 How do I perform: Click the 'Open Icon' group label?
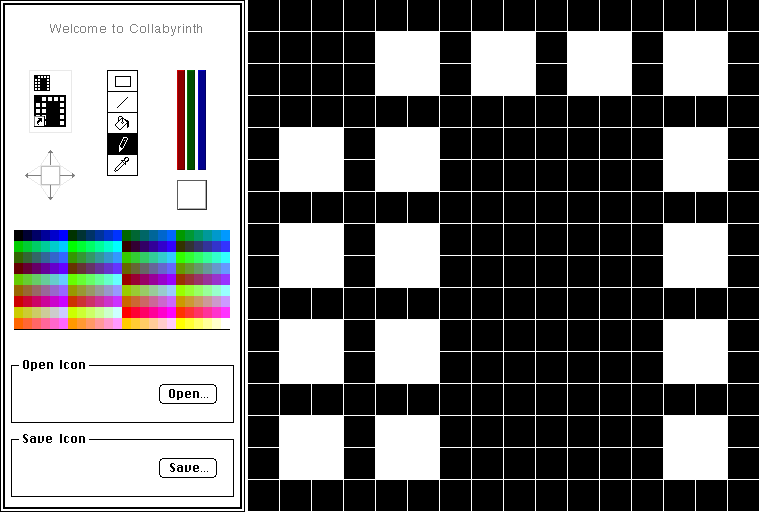point(54,365)
